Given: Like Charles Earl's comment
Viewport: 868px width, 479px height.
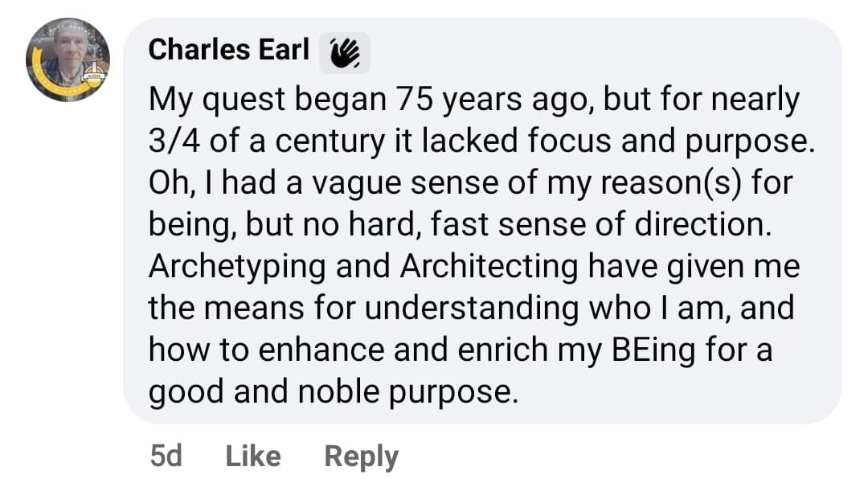Looking at the screenshot, I should click(253, 456).
